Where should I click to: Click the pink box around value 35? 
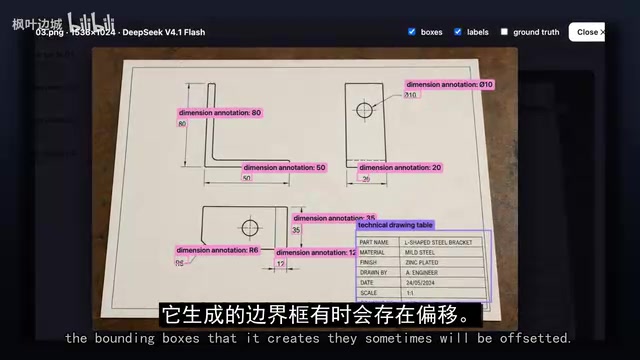coord(296,230)
